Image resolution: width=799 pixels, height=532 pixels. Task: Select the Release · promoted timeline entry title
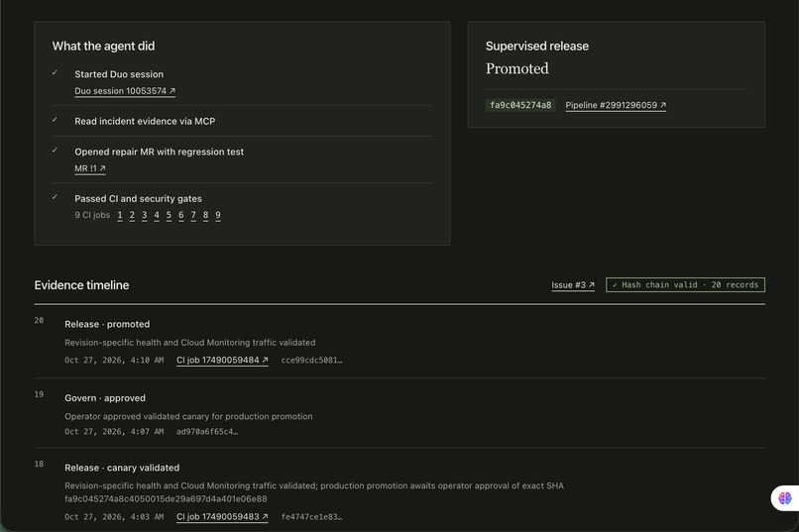(107, 324)
